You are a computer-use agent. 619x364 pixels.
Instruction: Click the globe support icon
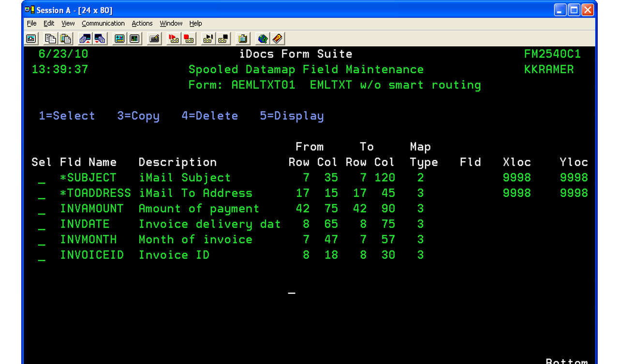pos(263,39)
